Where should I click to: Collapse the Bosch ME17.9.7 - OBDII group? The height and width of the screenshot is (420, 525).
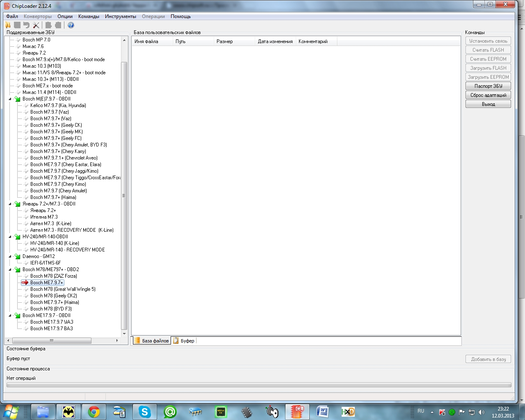pyautogui.click(x=10, y=315)
